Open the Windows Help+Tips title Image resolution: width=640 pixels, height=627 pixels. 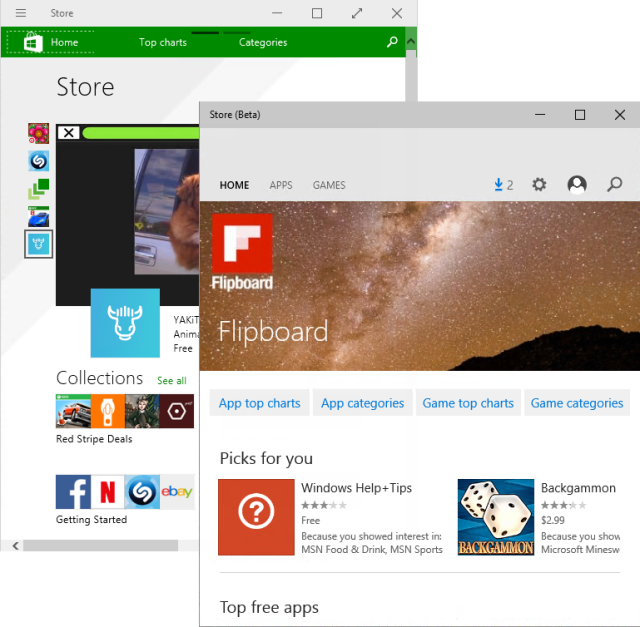point(356,488)
